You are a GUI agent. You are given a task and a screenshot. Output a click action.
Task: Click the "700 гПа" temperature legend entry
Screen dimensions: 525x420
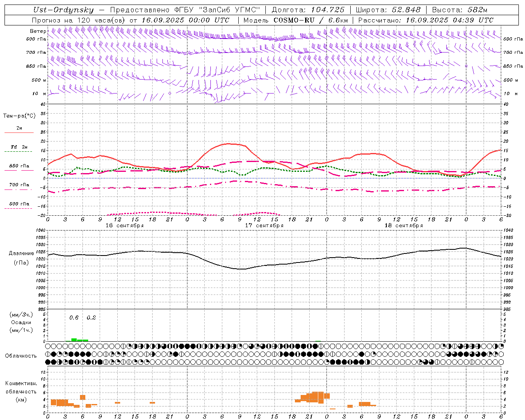tap(19, 185)
